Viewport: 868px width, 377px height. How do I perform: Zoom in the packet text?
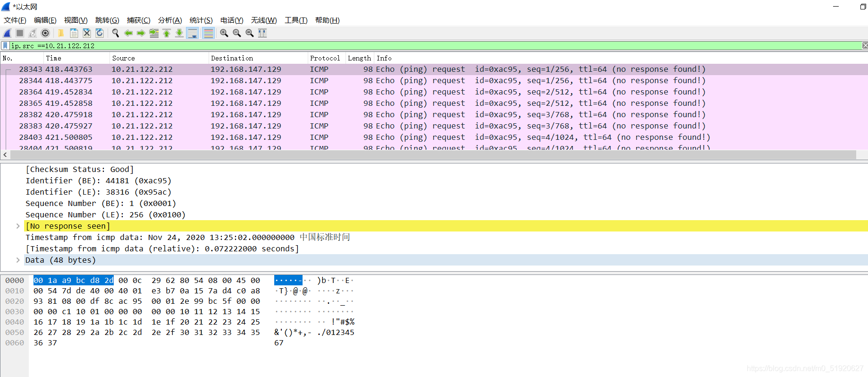pos(224,33)
